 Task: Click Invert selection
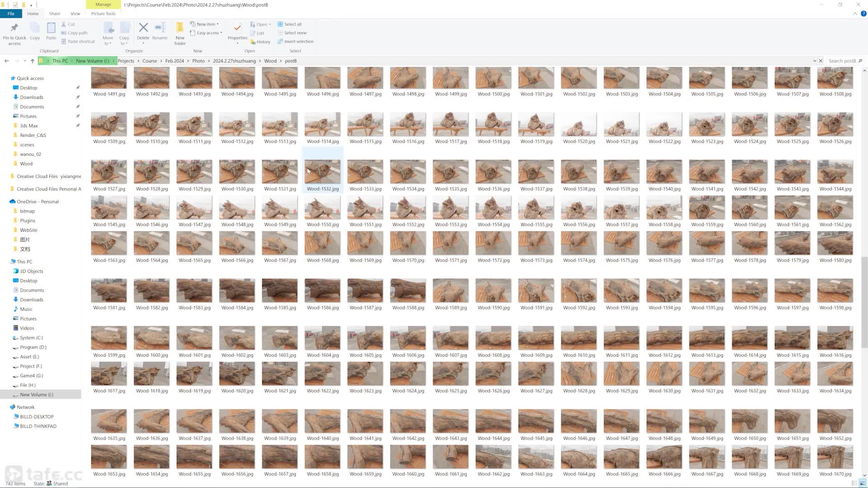(x=295, y=42)
